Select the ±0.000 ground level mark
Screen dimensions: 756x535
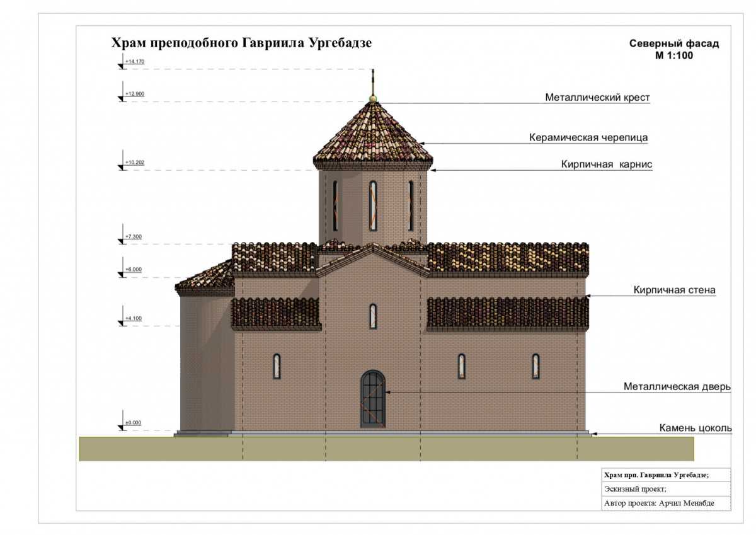pos(133,423)
